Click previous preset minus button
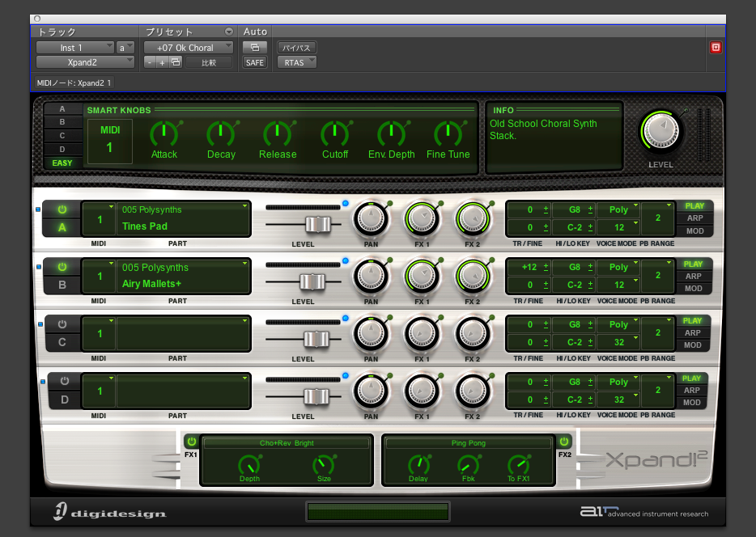 tap(150, 62)
